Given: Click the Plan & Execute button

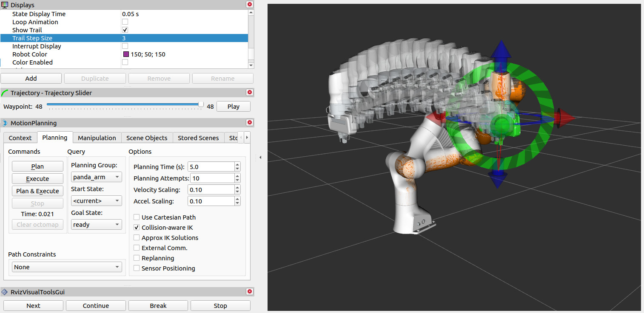Looking at the screenshot, I should [x=37, y=191].
